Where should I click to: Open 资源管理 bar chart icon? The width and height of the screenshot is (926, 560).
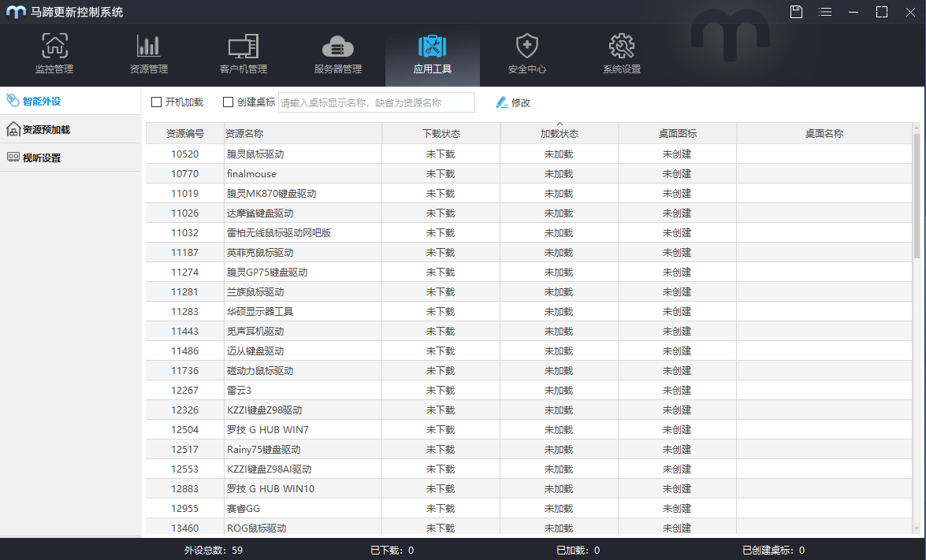(x=148, y=46)
